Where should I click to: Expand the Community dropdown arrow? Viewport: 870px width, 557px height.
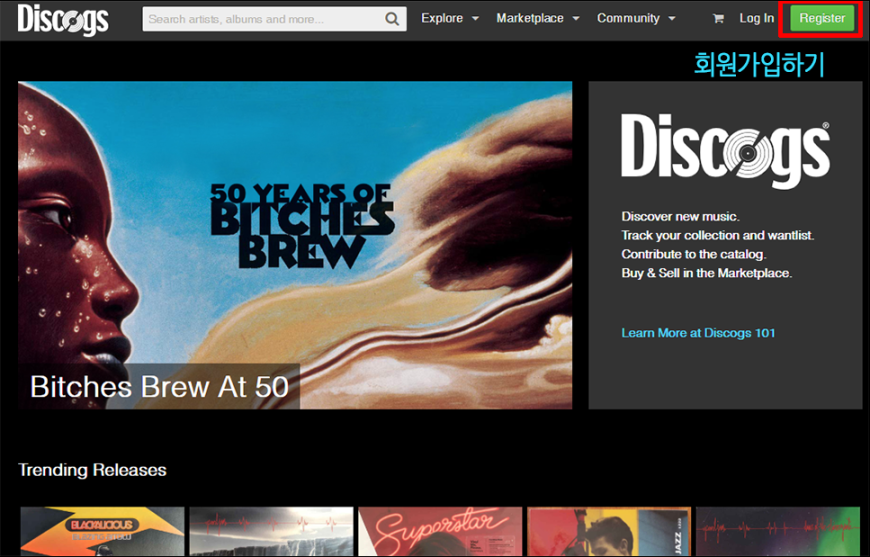[x=672, y=19]
